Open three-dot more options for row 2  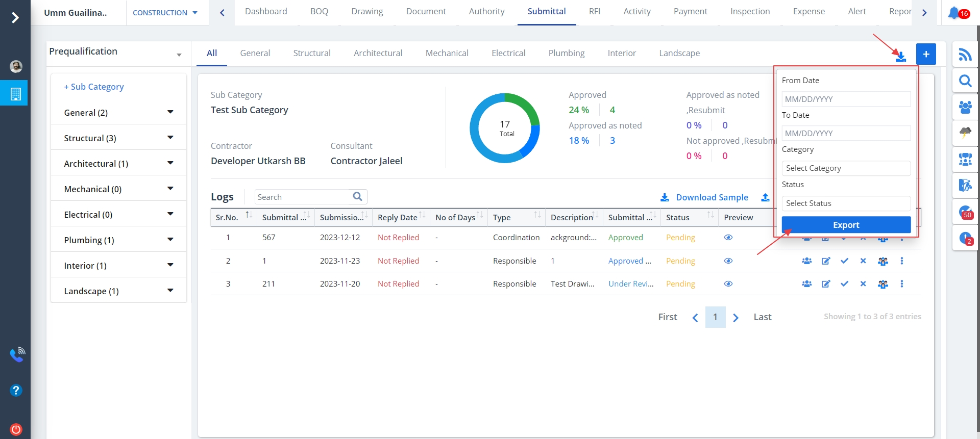(x=902, y=261)
